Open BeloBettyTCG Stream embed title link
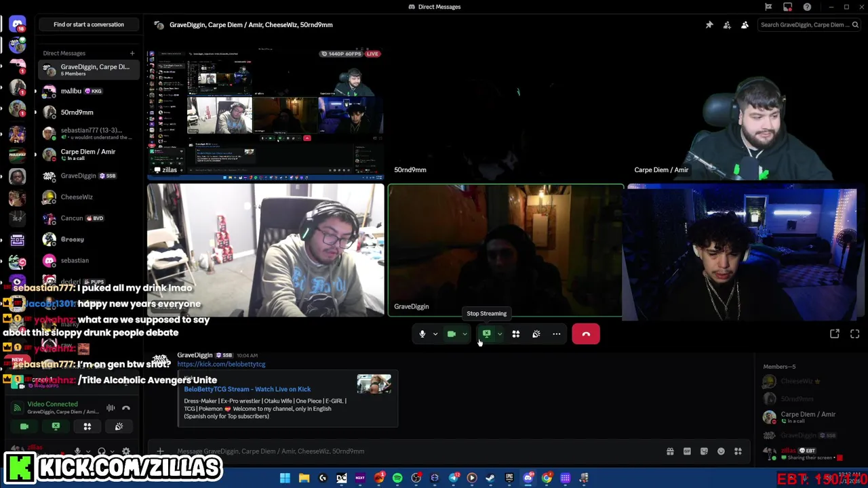The height and width of the screenshot is (488, 868). 247,389
